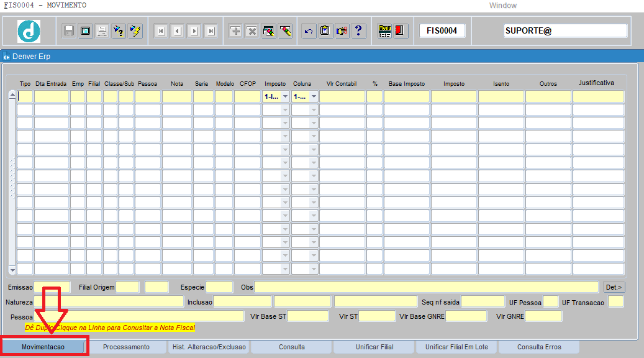Screen dimensions: 644x358
Task: Open the Window menu
Action: click(502, 6)
